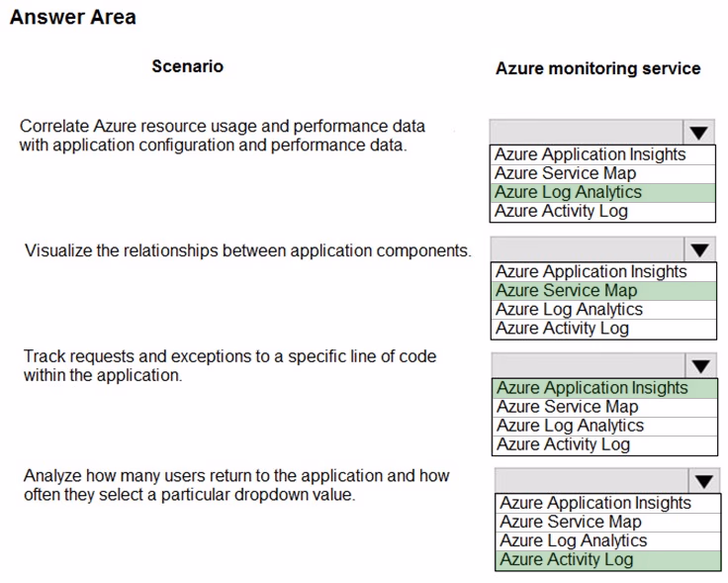Pick Azure Log Analytics in second list
The height and width of the screenshot is (583, 728).
click(x=603, y=310)
